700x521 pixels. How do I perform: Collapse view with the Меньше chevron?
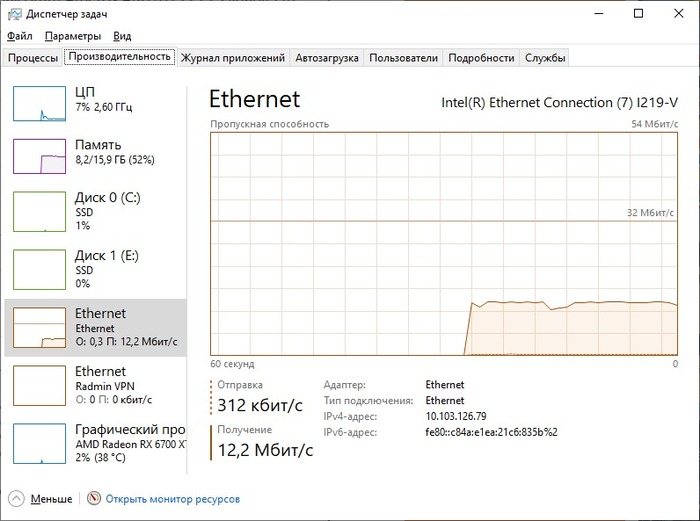[16, 498]
